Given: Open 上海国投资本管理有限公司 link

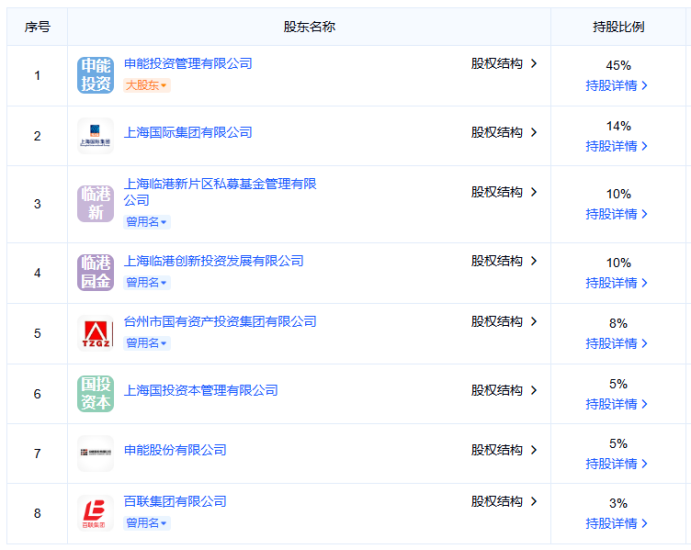Looking at the screenshot, I should pyautogui.click(x=201, y=390).
